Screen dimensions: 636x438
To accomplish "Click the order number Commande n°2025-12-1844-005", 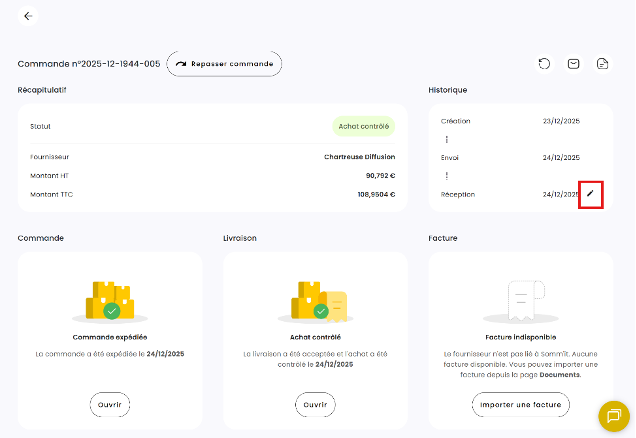I will coord(89,64).
